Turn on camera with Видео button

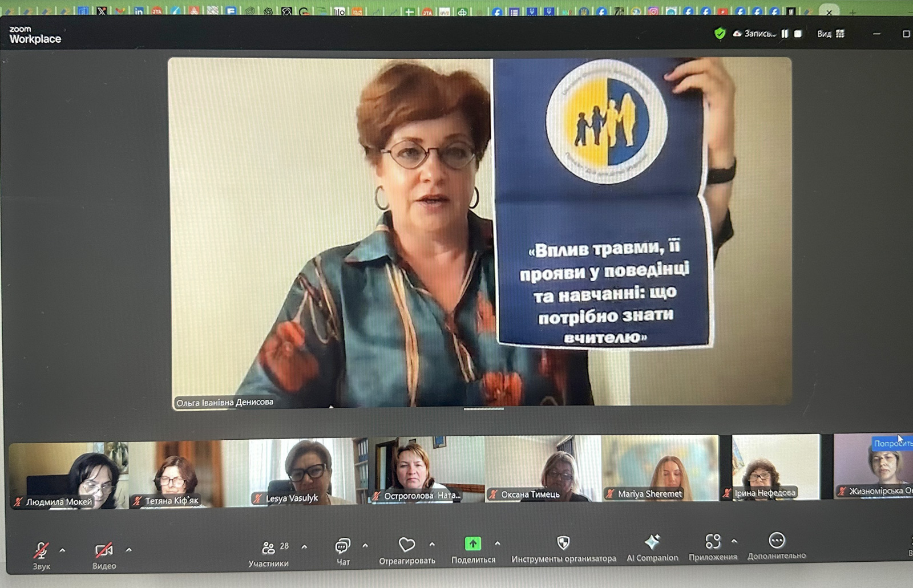pyautogui.click(x=104, y=551)
